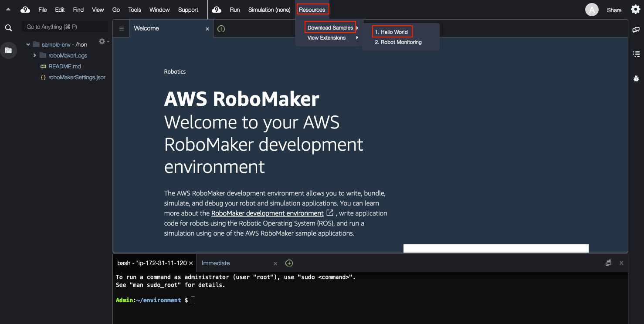Select Download Samples menu item
This screenshot has width=644, height=324.
[x=330, y=28]
